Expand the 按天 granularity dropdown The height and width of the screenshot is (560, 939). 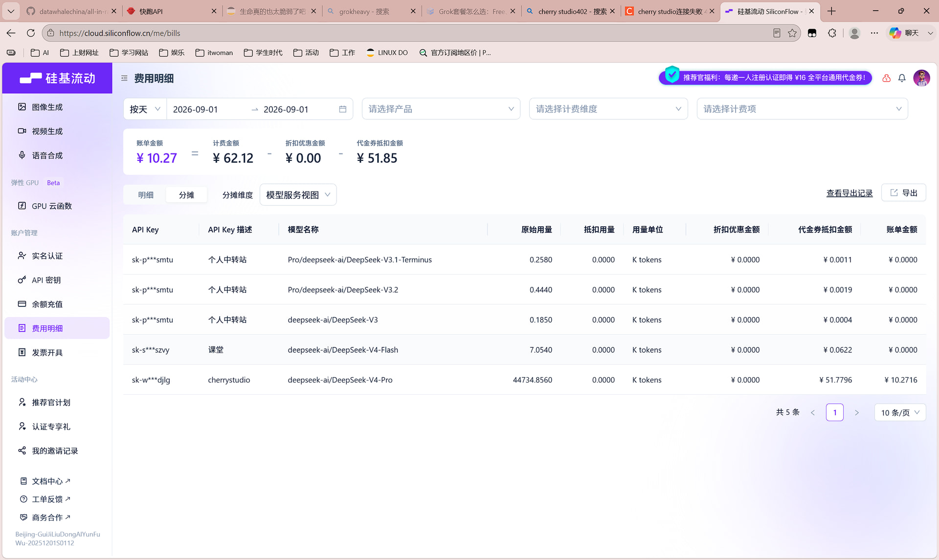(x=145, y=109)
